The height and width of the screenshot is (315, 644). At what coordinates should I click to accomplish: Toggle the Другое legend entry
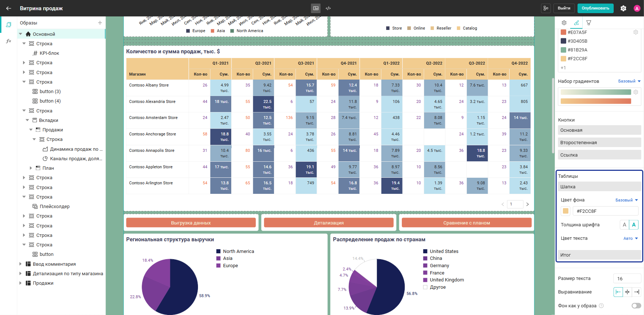[x=434, y=287]
